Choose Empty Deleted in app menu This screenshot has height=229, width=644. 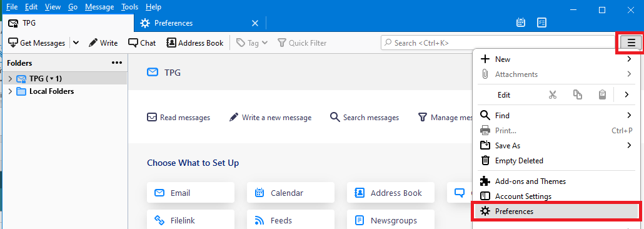click(x=556, y=161)
